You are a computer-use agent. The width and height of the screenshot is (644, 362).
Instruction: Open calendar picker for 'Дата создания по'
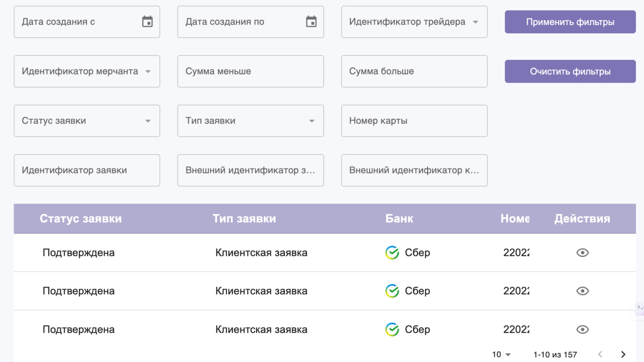coord(311,22)
